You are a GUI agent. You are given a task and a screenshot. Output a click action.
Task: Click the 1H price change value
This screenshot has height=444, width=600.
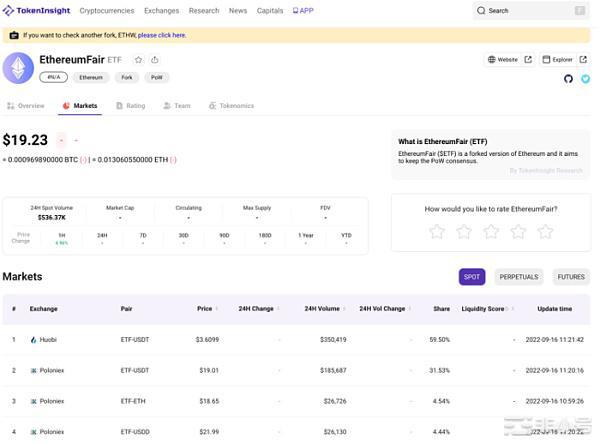[x=62, y=243]
